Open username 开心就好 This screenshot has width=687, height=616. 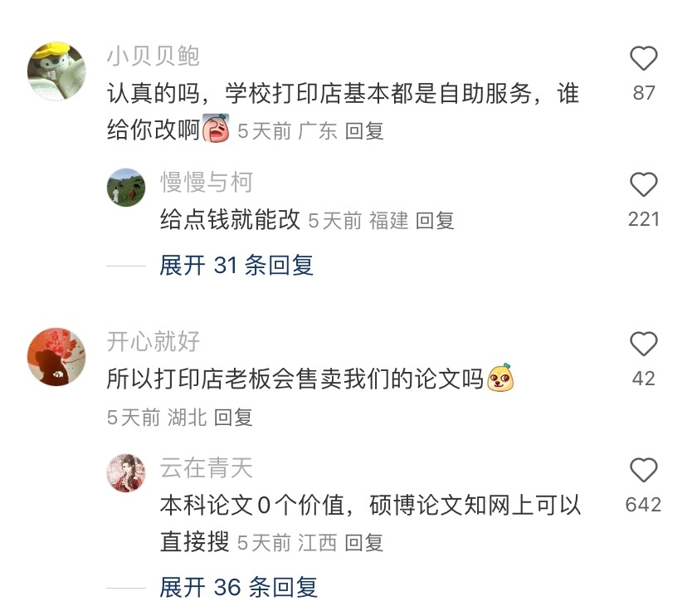(153, 341)
